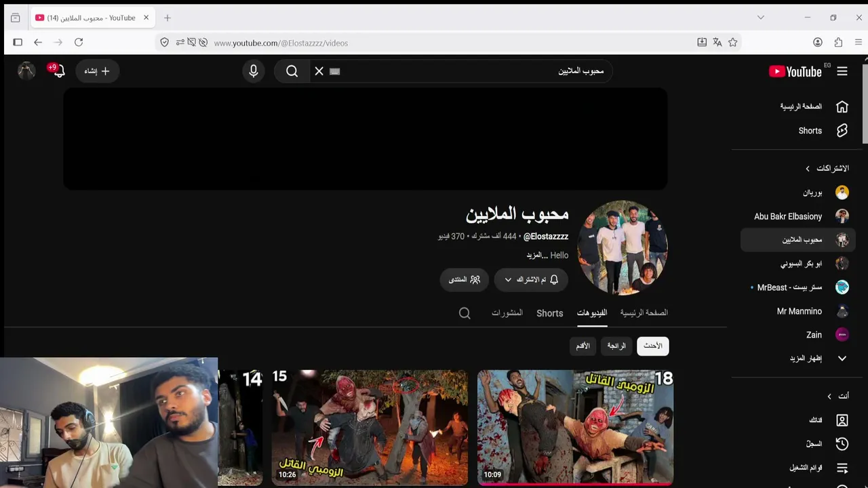Select the الرائجة (Popular) filter chip
Viewport: 868px width, 488px height.
[x=616, y=346]
